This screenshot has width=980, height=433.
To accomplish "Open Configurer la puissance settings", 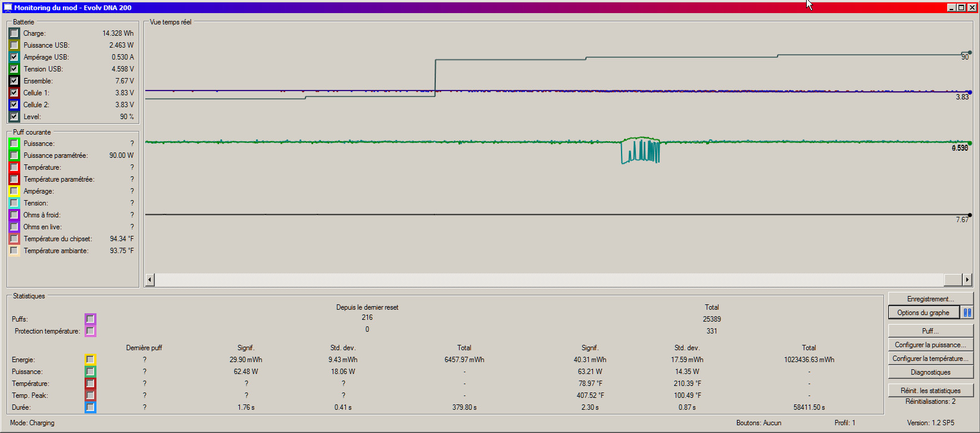I will pyautogui.click(x=930, y=345).
